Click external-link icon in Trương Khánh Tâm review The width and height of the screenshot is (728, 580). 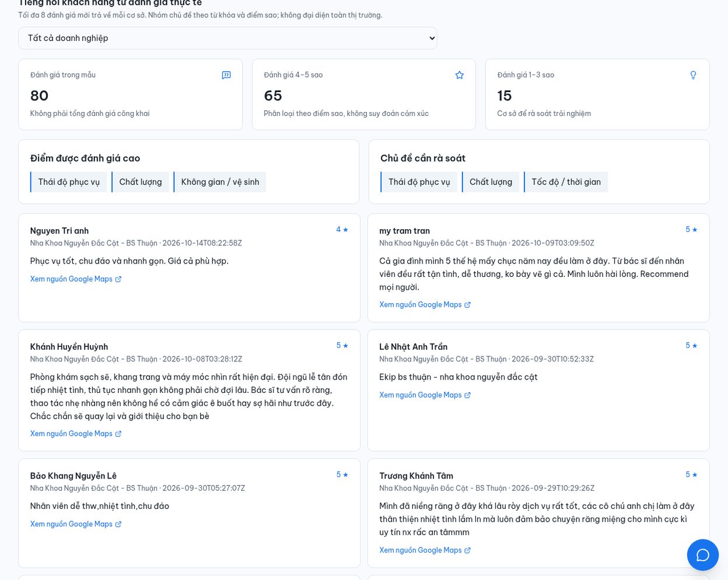[467, 550]
